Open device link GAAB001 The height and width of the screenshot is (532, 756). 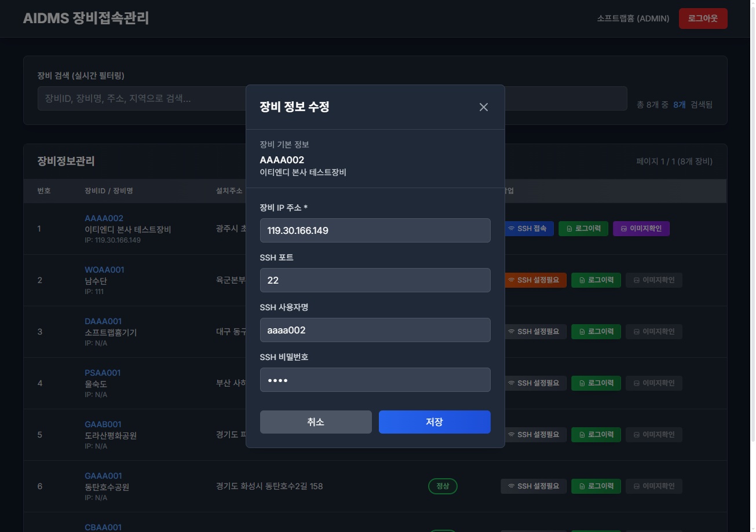click(103, 424)
